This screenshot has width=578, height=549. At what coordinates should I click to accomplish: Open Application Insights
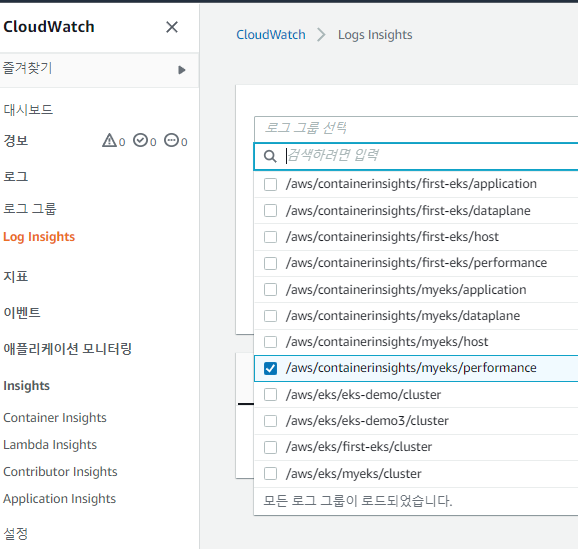coord(60,499)
